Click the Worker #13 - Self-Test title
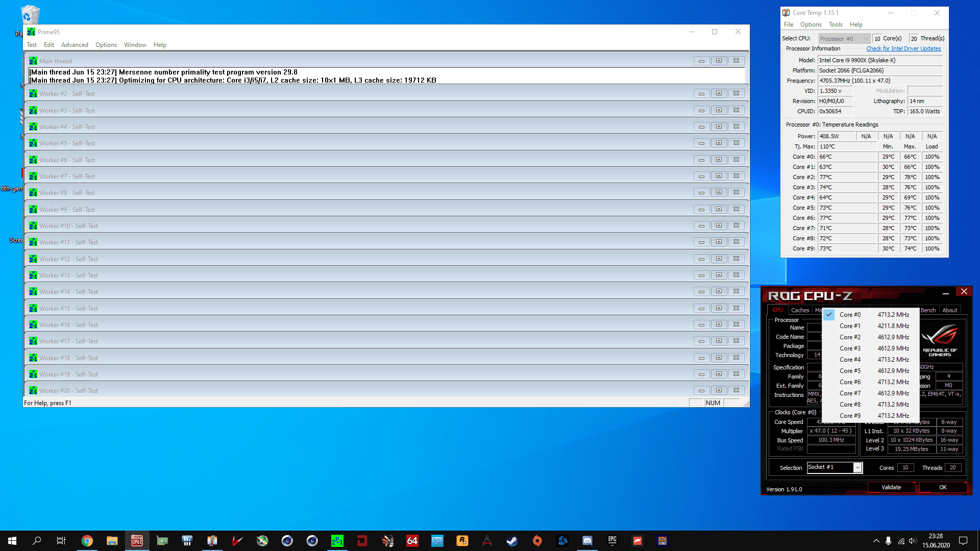 point(68,275)
